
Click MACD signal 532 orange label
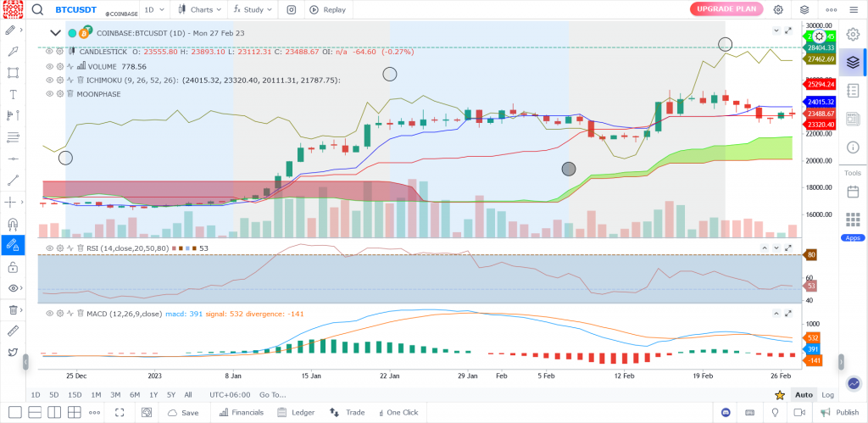tap(811, 337)
